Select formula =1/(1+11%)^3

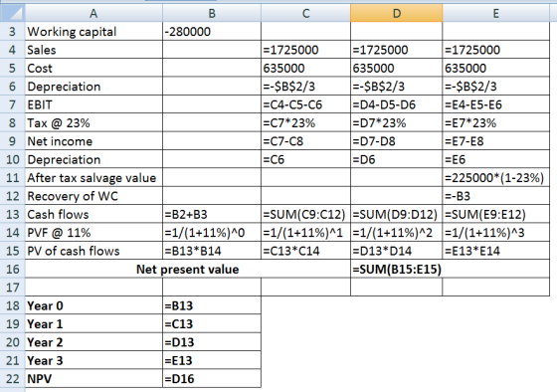pyautogui.click(x=496, y=233)
